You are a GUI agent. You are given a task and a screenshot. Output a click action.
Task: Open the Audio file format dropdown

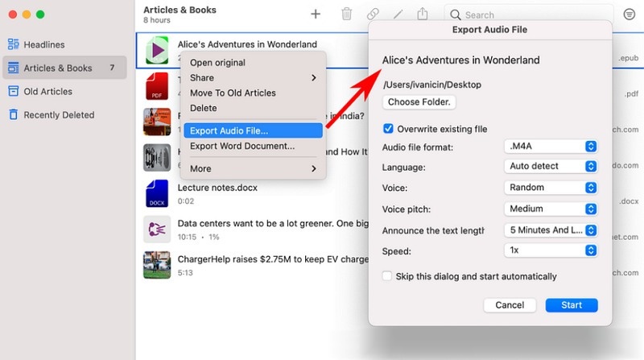[x=551, y=147]
